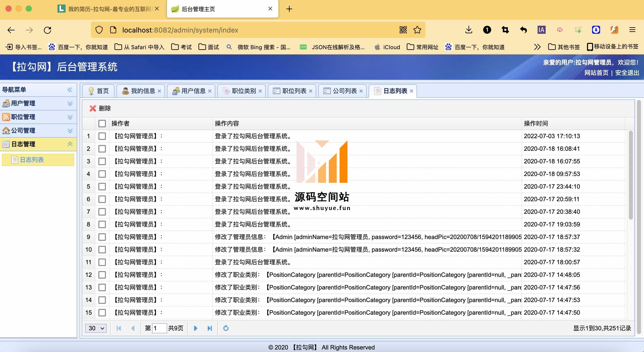This screenshot has height=352, width=644.
Task: Open the JSON在线解析 bookmark
Action: pyautogui.click(x=332, y=47)
